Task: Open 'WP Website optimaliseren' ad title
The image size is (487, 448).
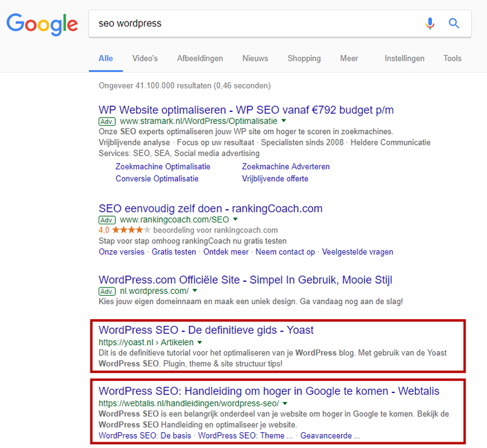Action: [246, 110]
